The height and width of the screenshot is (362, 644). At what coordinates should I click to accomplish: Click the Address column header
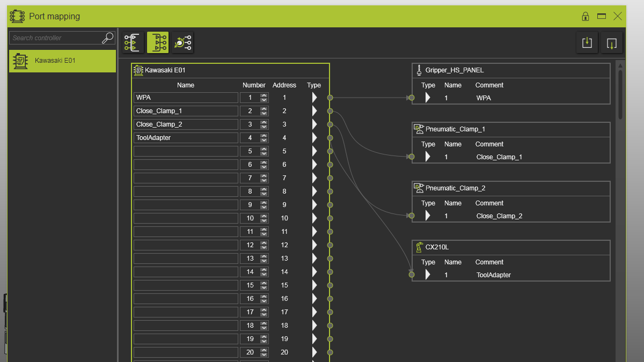pyautogui.click(x=284, y=85)
